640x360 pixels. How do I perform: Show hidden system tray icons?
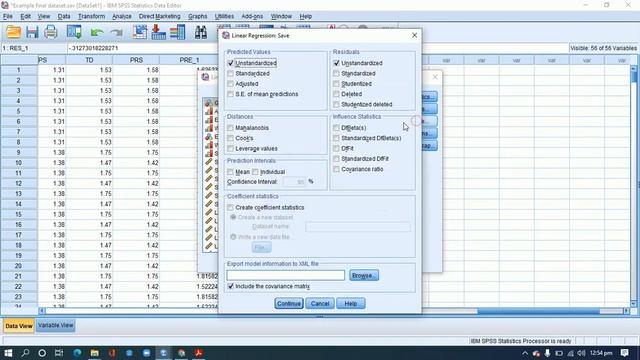point(525,353)
